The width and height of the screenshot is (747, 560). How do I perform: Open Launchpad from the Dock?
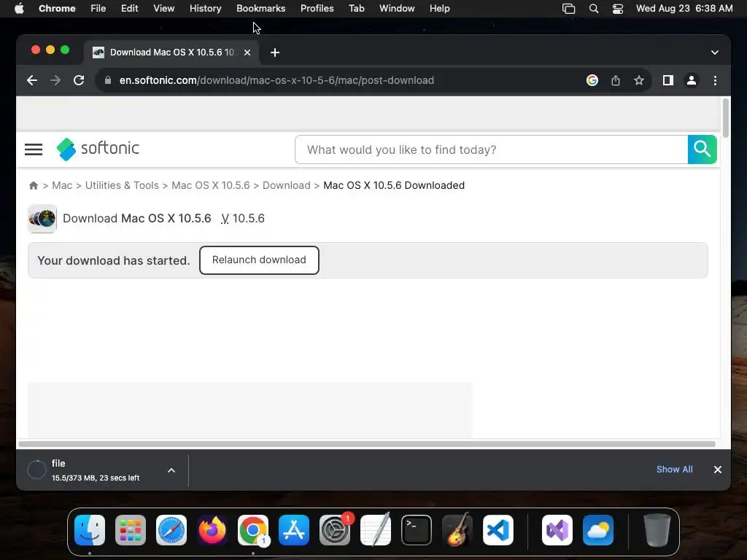131,530
